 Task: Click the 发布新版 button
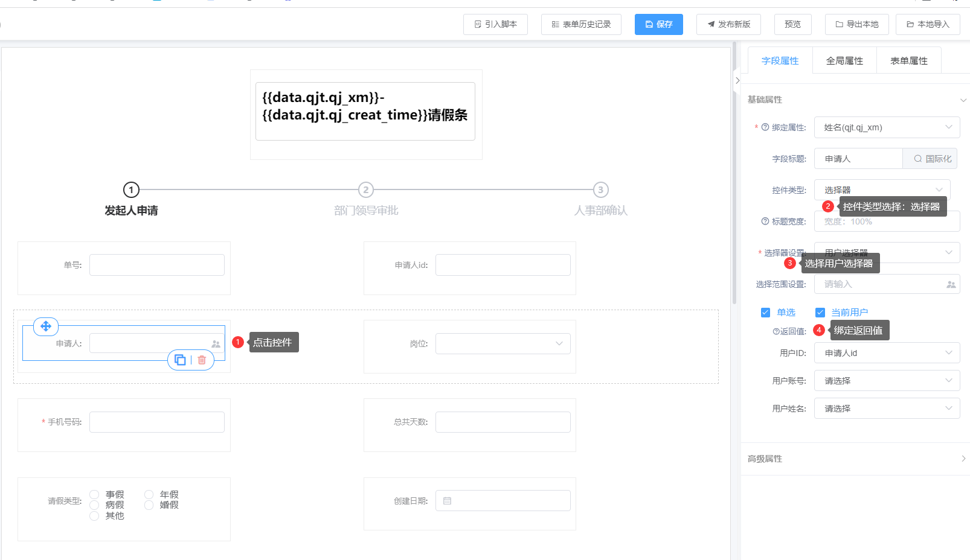tap(728, 24)
